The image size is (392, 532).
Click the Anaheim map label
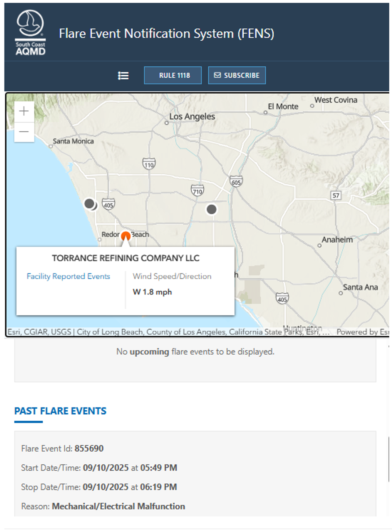[337, 240]
